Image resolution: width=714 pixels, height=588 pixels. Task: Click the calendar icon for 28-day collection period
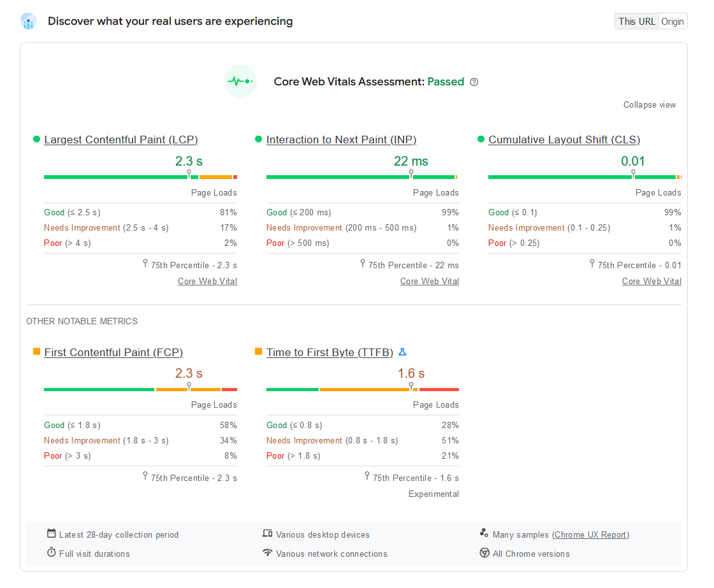(x=52, y=534)
